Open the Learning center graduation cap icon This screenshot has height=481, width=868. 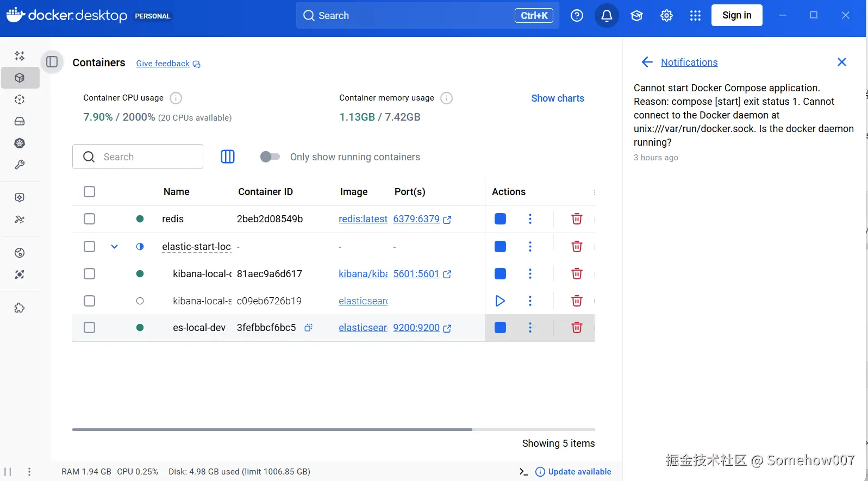(636, 16)
